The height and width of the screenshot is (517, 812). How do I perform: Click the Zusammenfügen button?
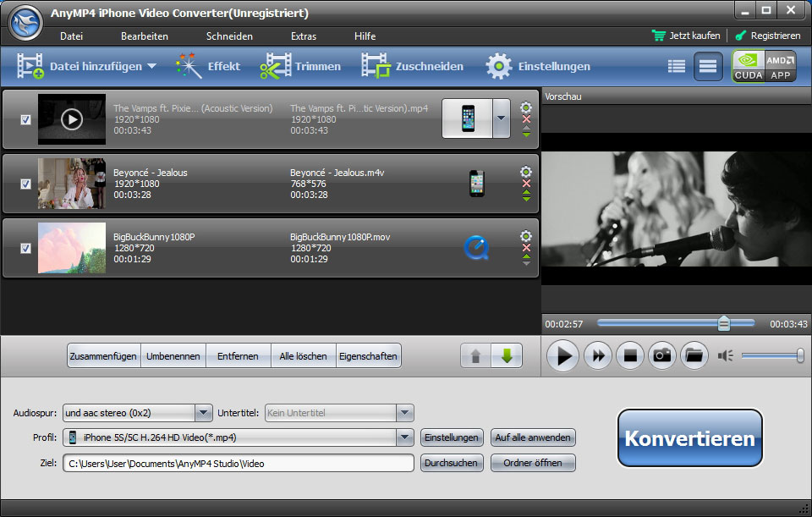pyautogui.click(x=103, y=356)
